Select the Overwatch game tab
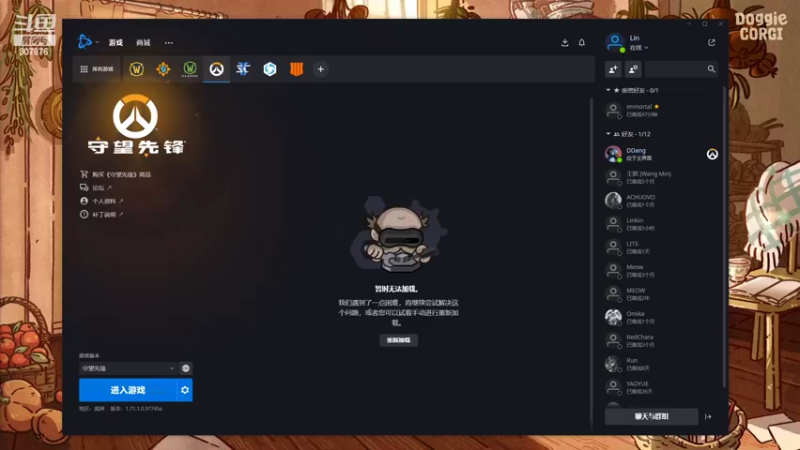This screenshot has width=800, height=450. coord(216,69)
